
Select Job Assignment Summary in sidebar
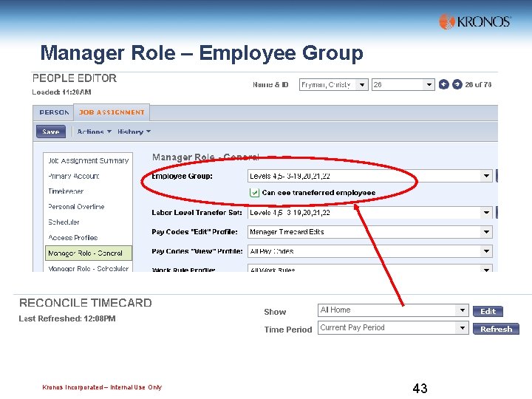[x=88, y=160]
